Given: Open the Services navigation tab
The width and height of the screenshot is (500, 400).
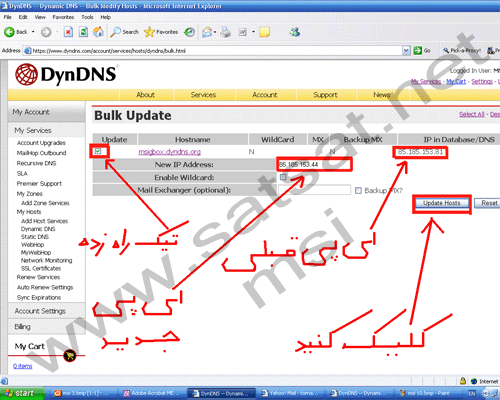Looking at the screenshot, I should tap(203, 95).
